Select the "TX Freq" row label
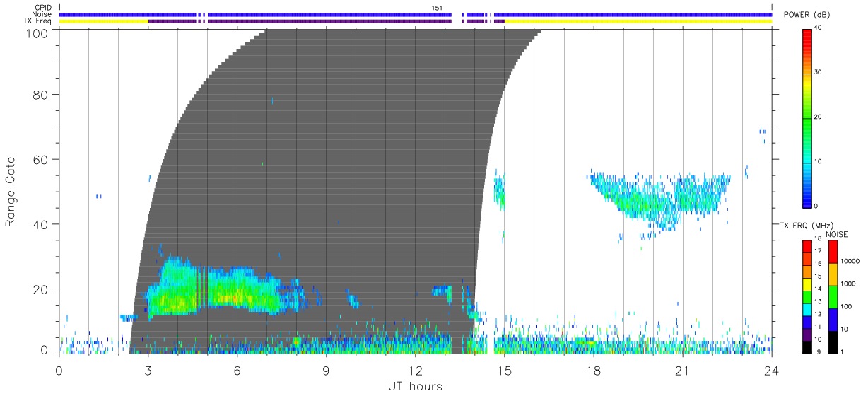The image size is (868, 401). tap(38, 21)
